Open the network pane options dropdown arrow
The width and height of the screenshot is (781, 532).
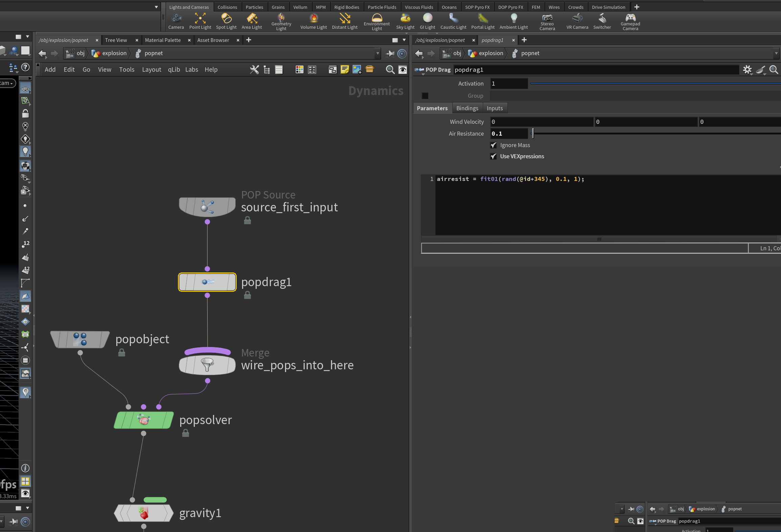[404, 40]
